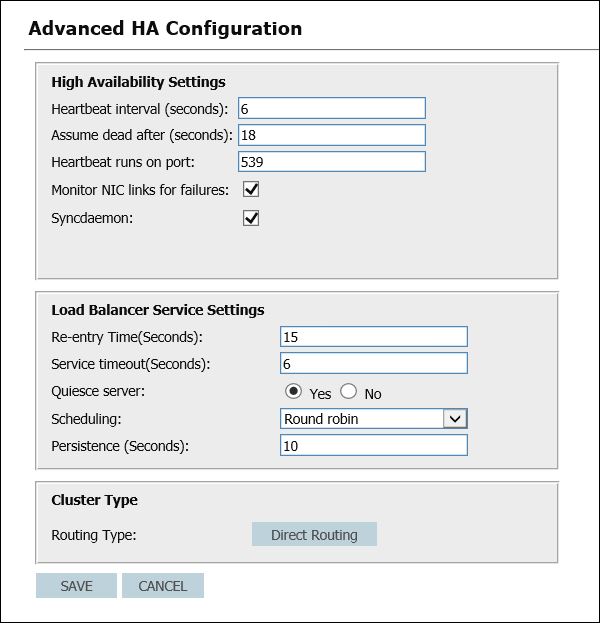
Task: Select Yes for Quiesce server
Action: 293,391
